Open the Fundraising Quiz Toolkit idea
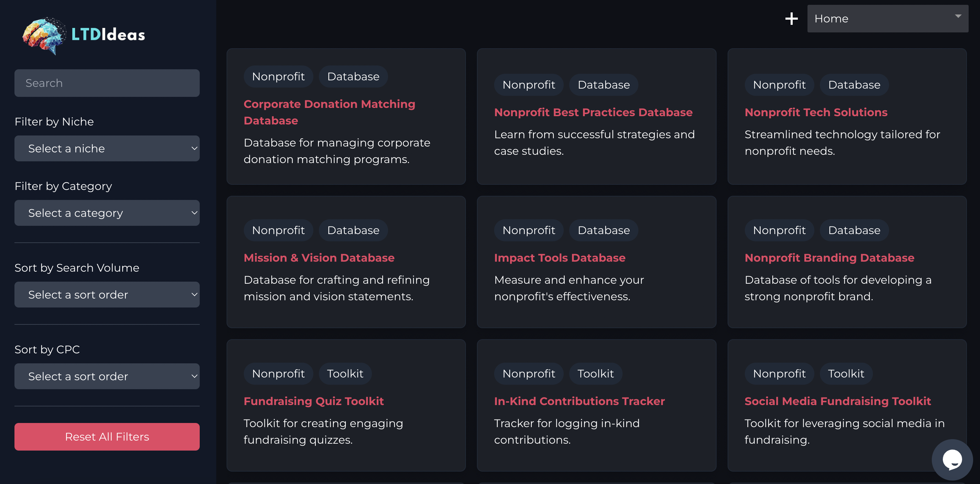980x484 pixels. point(313,401)
